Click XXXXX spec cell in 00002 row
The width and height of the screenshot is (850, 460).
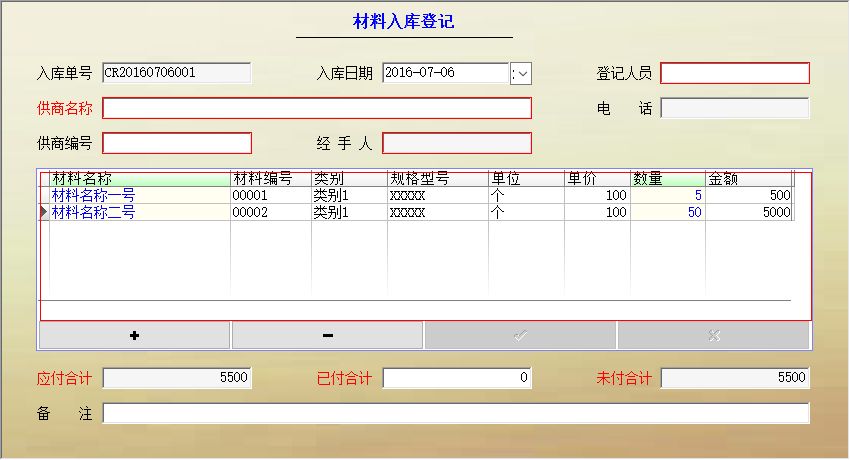click(x=438, y=212)
